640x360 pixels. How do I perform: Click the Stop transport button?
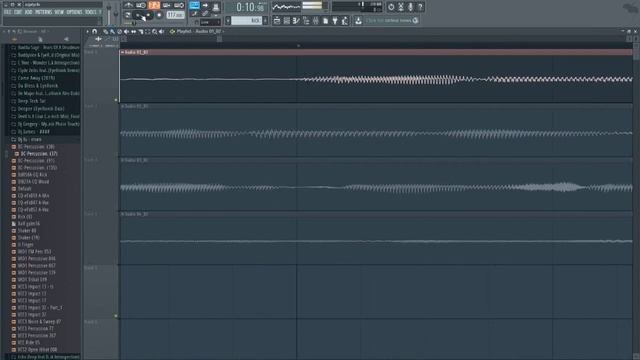click(149, 15)
